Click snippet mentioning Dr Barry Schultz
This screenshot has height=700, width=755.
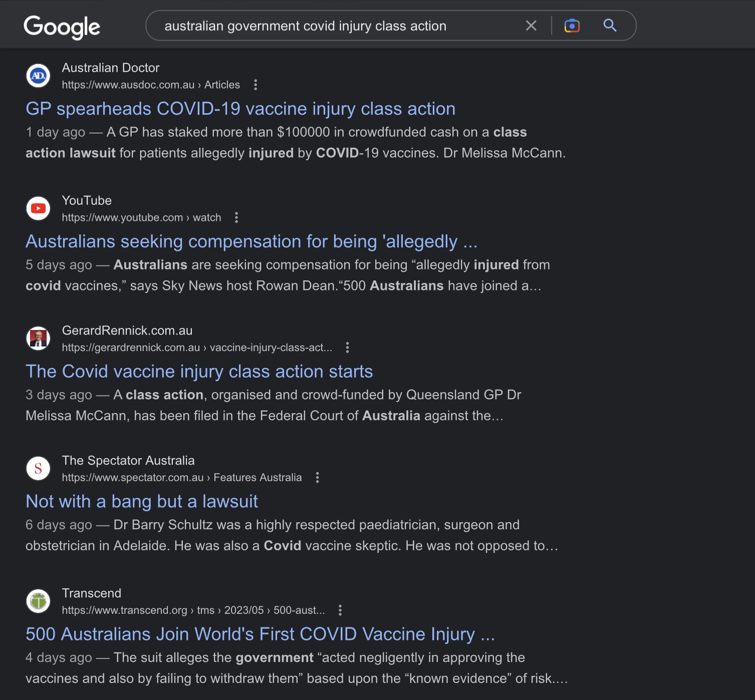(x=292, y=535)
